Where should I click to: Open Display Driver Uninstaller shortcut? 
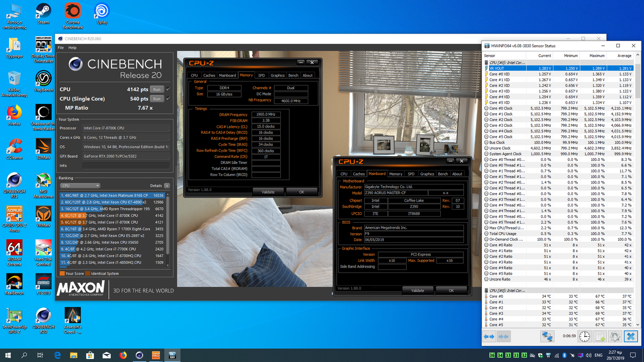[x=43, y=50]
